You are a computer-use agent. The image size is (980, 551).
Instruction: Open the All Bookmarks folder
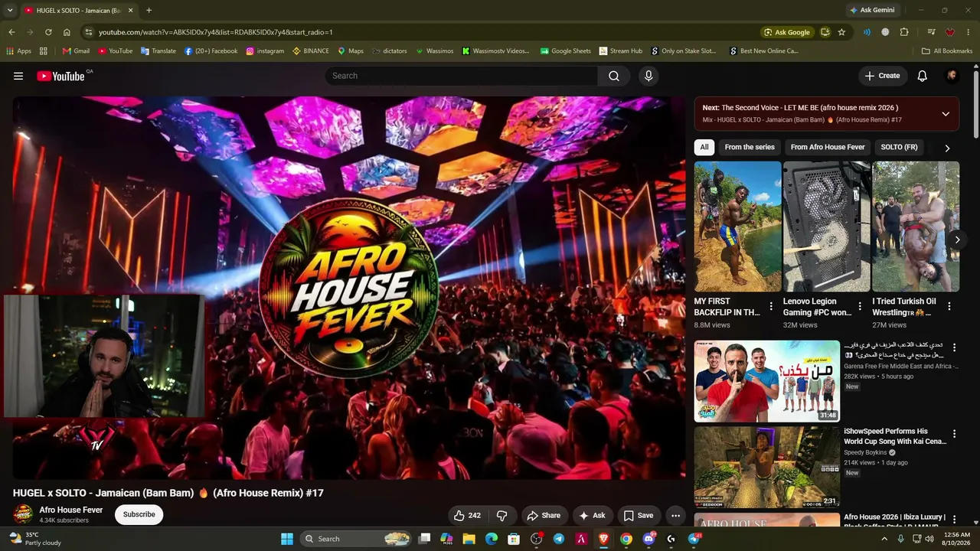click(947, 51)
